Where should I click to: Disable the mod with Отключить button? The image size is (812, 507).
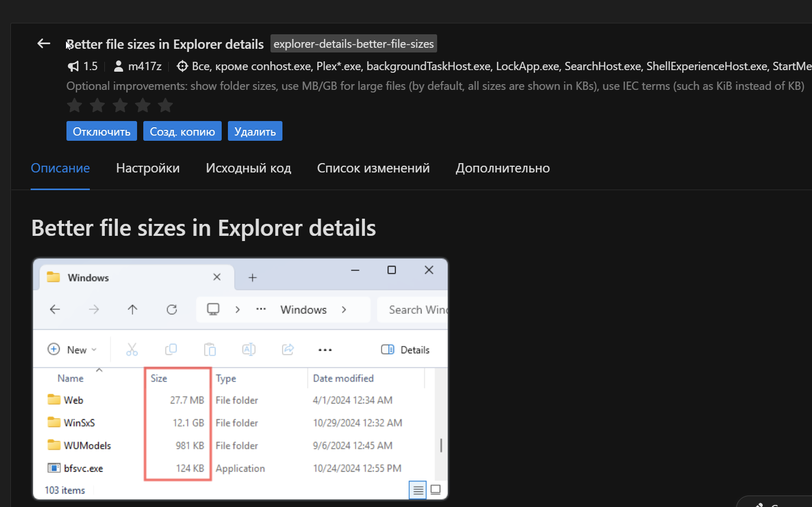pos(102,131)
